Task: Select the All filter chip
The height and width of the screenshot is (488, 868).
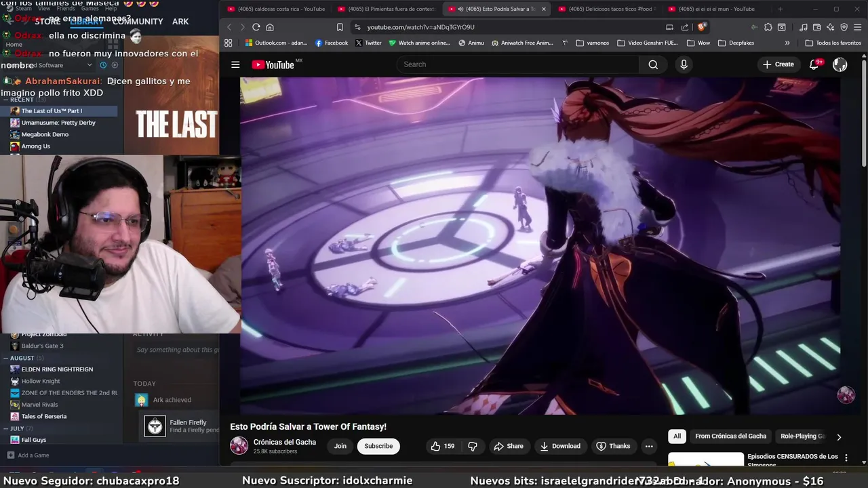Action: pyautogui.click(x=677, y=436)
